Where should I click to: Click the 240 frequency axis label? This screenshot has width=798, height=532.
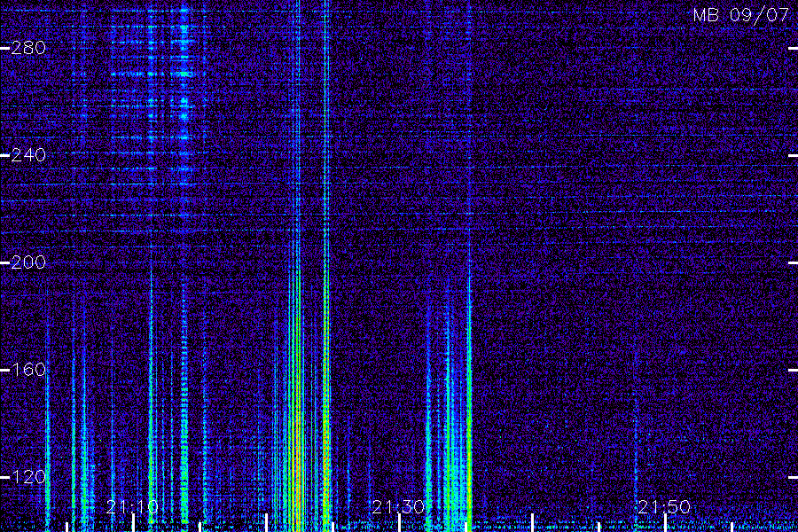click(28, 155)
